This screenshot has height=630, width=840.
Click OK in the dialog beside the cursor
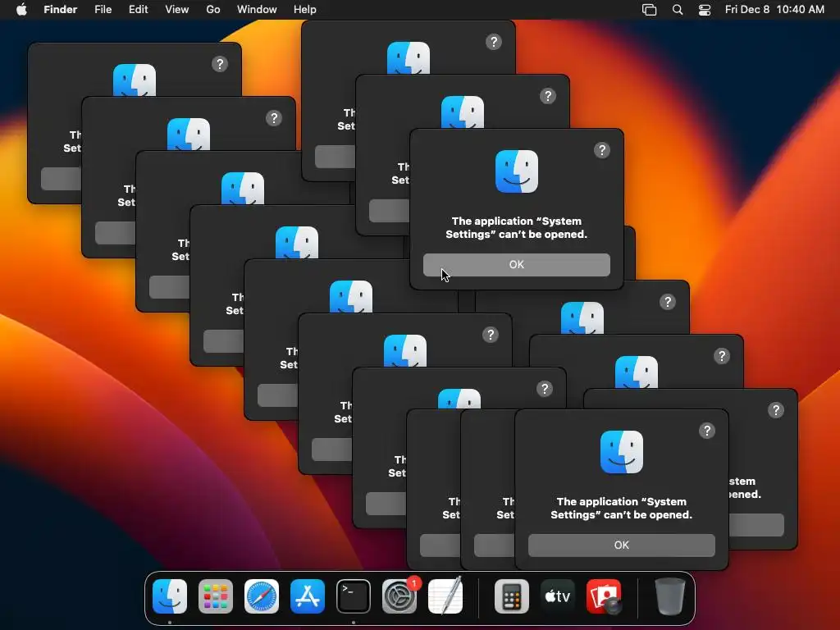pyautogui.click(x=517, y=265)
